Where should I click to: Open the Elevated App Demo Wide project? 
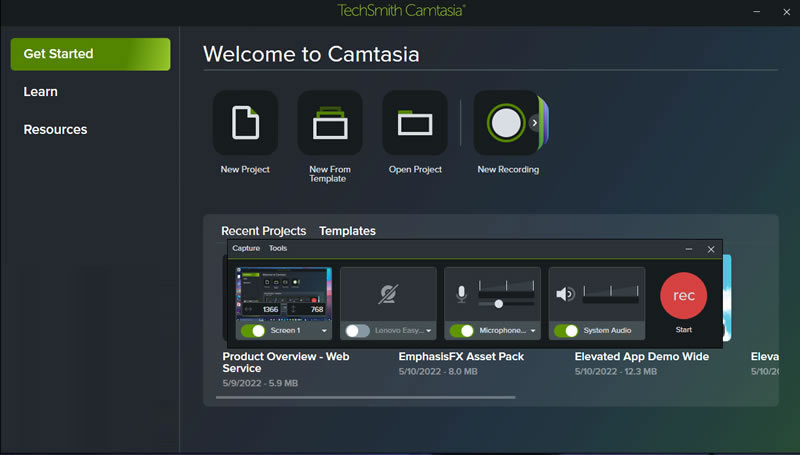point(641,357)
